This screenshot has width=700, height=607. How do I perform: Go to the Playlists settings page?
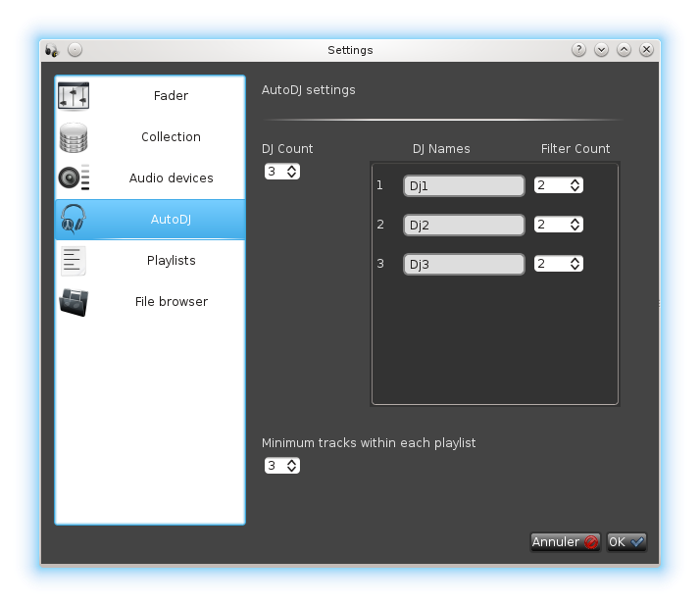tap(150, 261)
